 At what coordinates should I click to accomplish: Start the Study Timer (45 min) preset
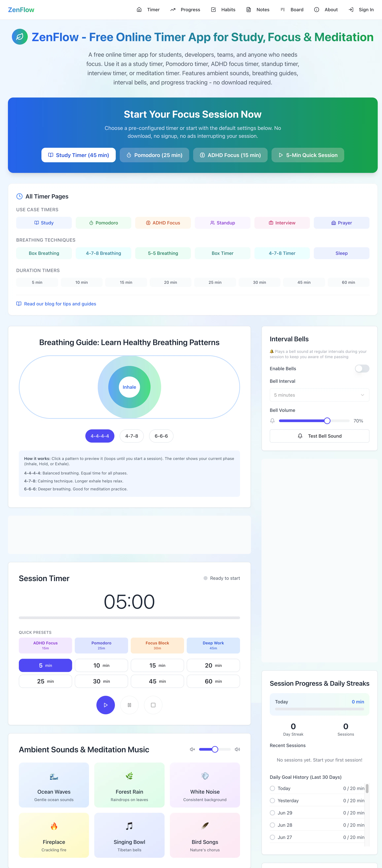[x=78, y=155]
